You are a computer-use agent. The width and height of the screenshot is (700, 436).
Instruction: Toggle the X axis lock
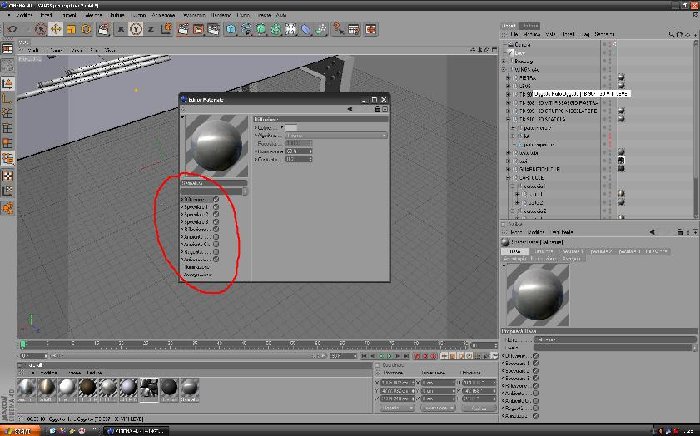121,29
